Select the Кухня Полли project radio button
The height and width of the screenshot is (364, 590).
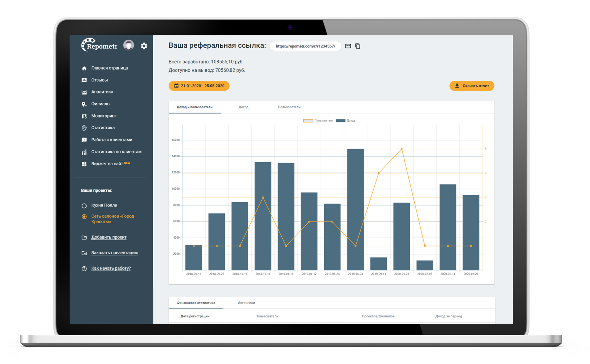pos(84,206)
